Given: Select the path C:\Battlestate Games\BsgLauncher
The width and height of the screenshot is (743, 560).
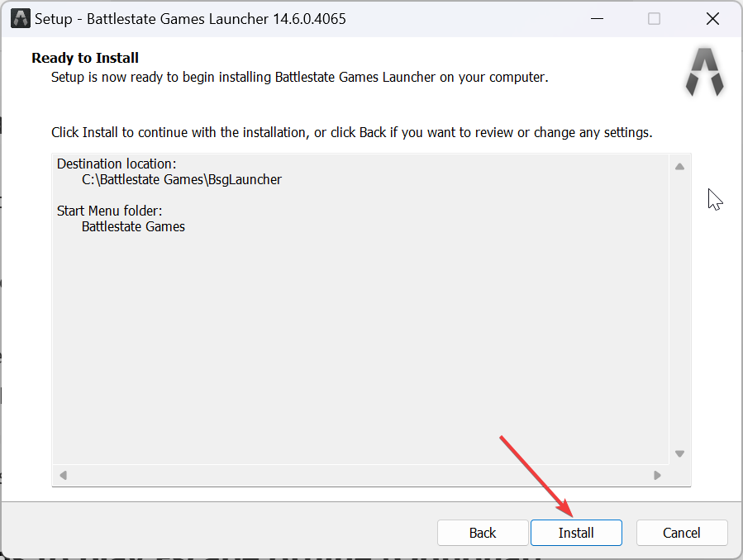Looking at the screenshot, I should 182,180.
